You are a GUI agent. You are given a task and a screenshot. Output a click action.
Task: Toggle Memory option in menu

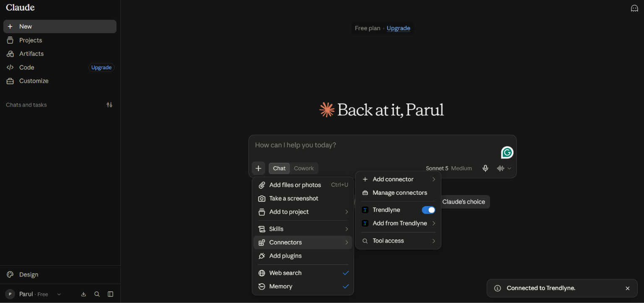[303, 286]
